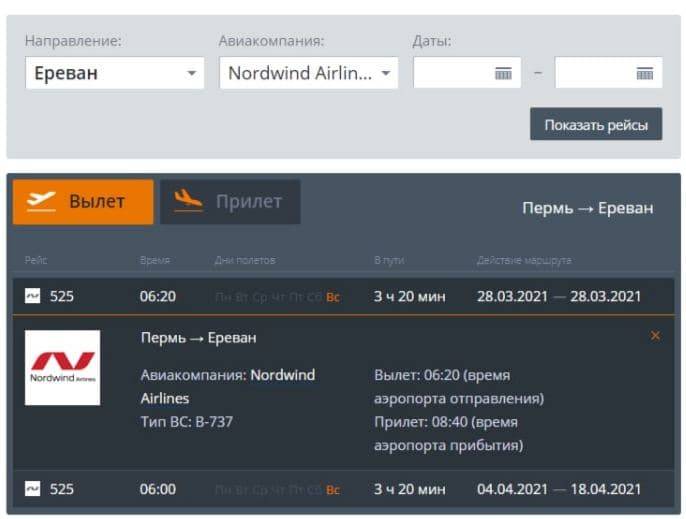Click the landing plane icon on Прилет
686x519 pixels.
click(188, 201)
